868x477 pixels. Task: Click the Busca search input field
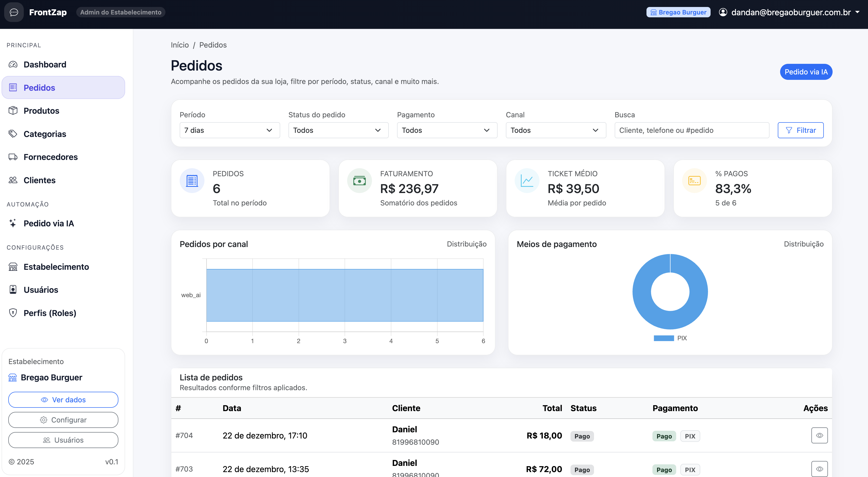point(691,130)
